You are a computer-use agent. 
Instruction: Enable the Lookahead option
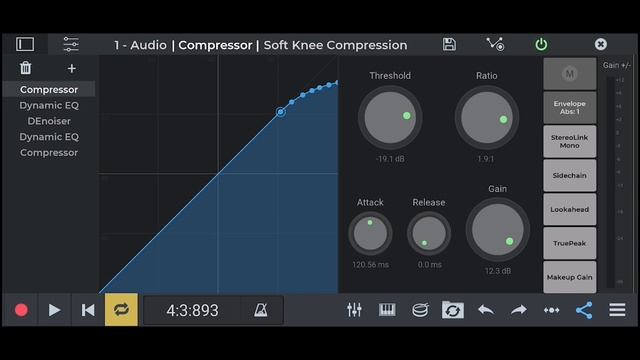tap(569, 209)
